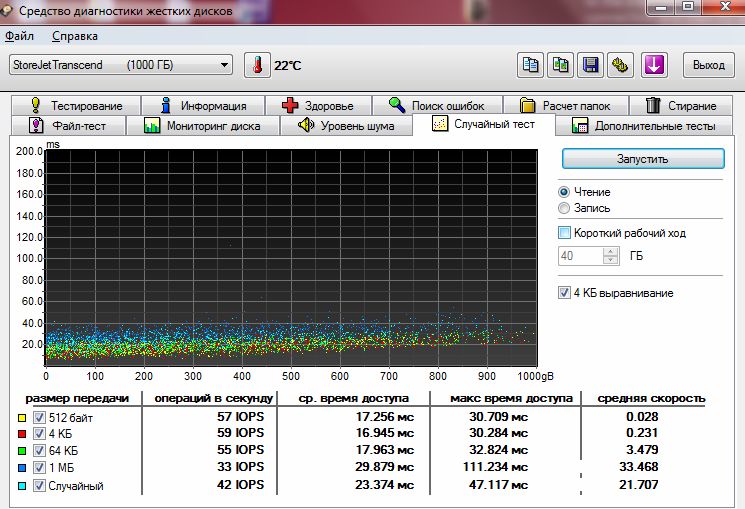Click the thermometer temperature icon
Image resolution: width=745 pixels, height=509 pixels.
tap(258, 65)
